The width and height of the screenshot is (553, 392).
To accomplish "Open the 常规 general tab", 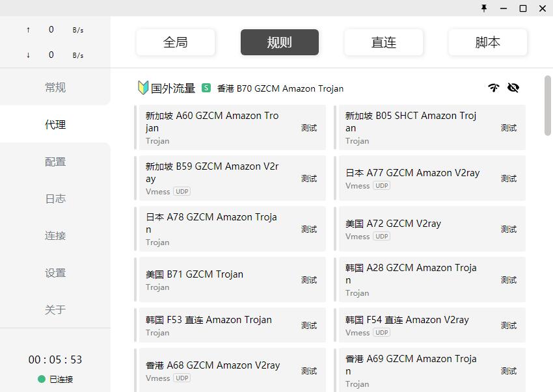I will click(55, 88).
